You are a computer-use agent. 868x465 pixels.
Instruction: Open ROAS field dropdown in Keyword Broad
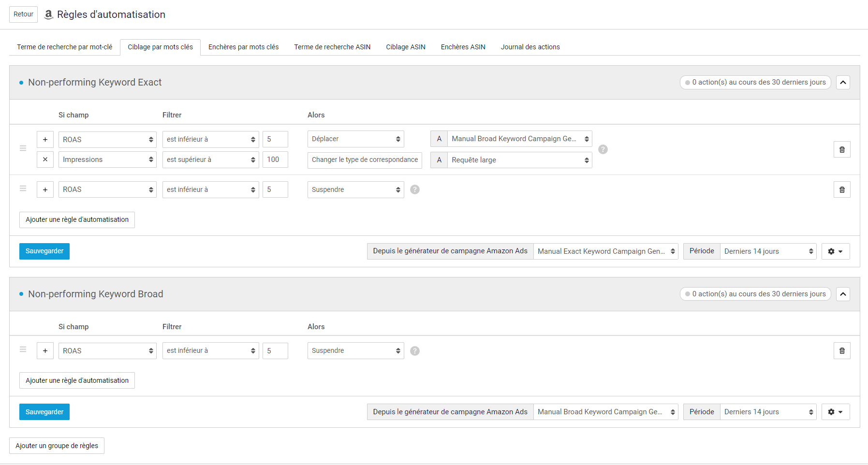point(107,351)
